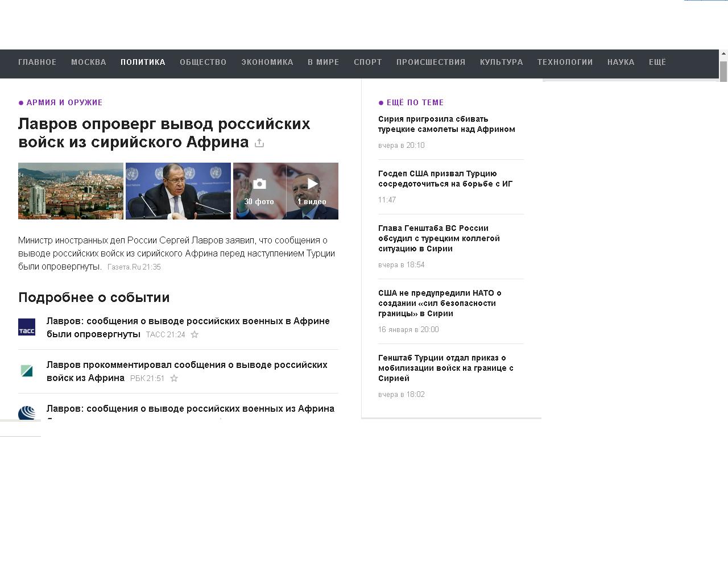Click the Lavrov press conference photo
728x563 pixels.
pyautogui.click(x=178, y=191)
